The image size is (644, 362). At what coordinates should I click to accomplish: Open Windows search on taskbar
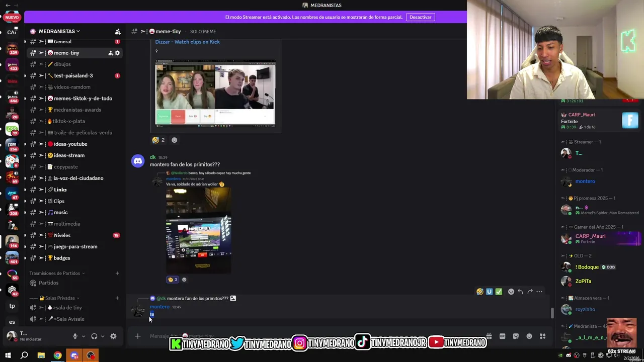coord(24,355)
